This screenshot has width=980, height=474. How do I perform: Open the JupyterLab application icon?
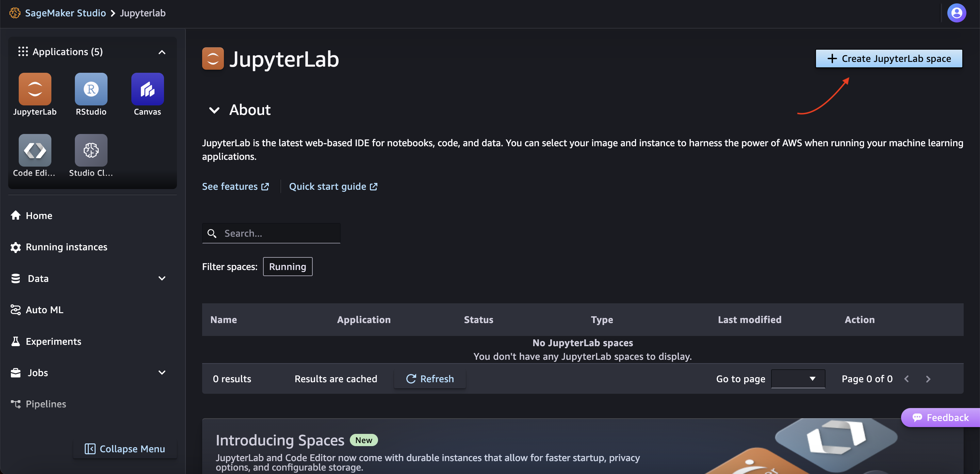pyautogui.click(x=35, y=89)
